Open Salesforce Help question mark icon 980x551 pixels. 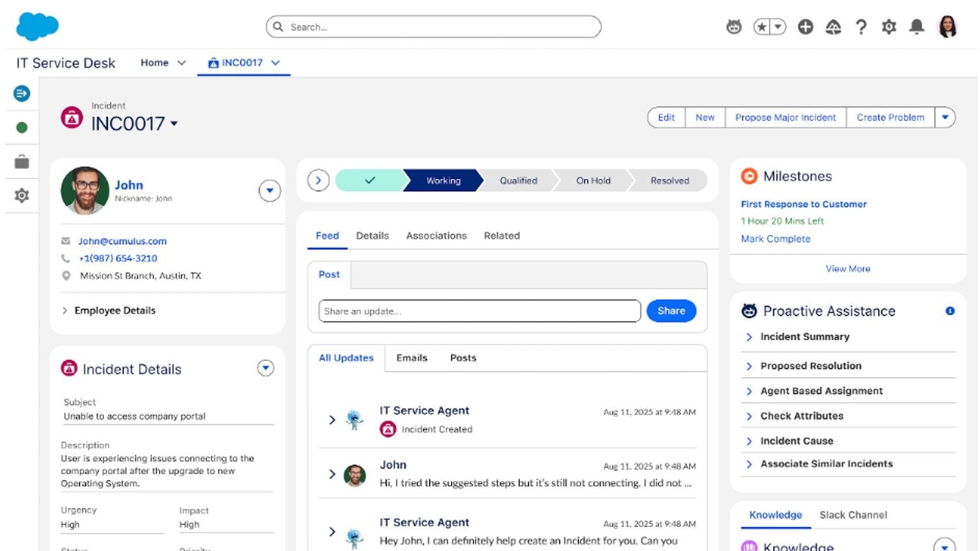[861, 27]
